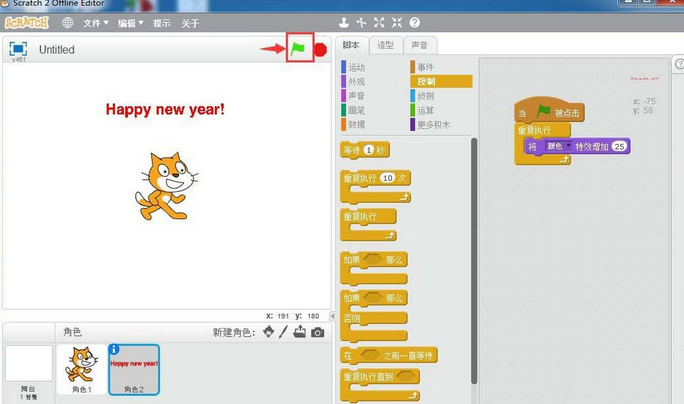This screenshot has width=684, height=404.
Task: Expand the 颜色 effect dropdown in script block
Action: (569, 146)
